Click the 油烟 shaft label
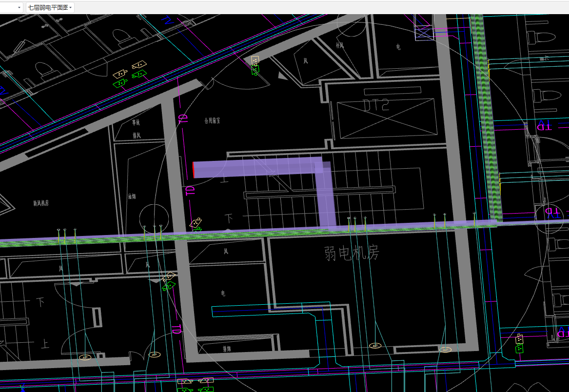The image size is (569, 392). tap(132, 196)
